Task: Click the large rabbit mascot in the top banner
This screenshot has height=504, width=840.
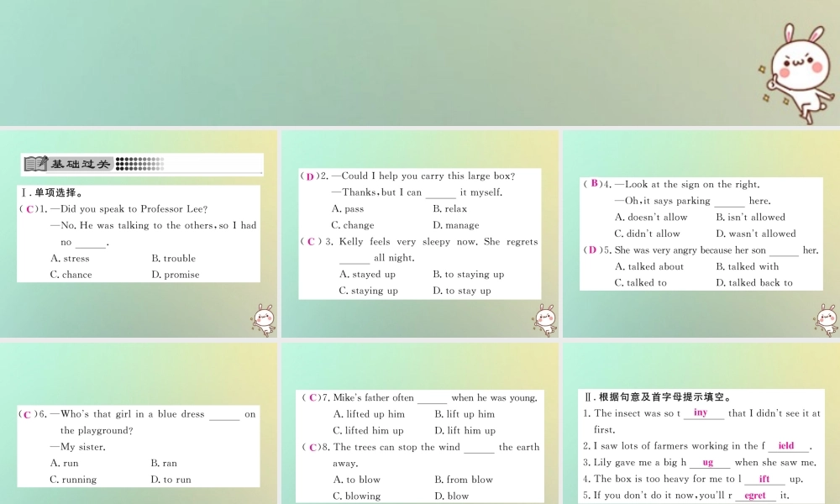Action: click(x=797, y=73)
